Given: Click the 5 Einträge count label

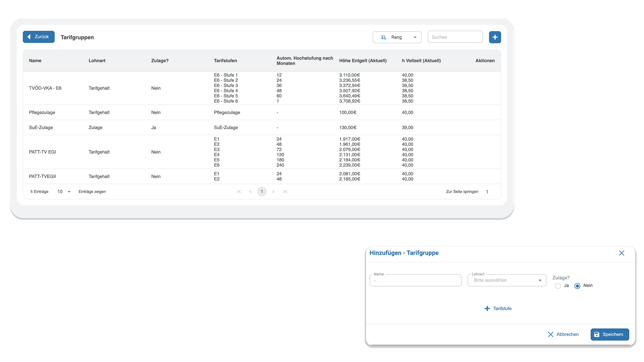Looking at the screenshot, I should (x=40, y=192).
